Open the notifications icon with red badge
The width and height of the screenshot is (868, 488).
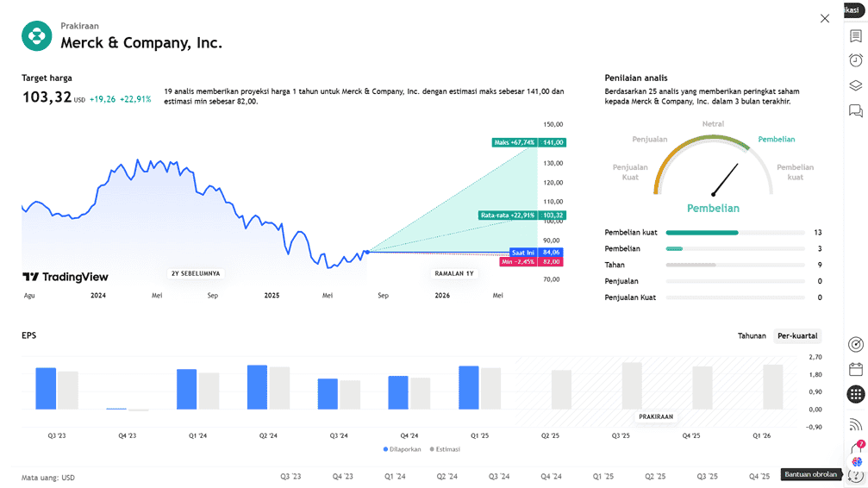coord(857,447)
